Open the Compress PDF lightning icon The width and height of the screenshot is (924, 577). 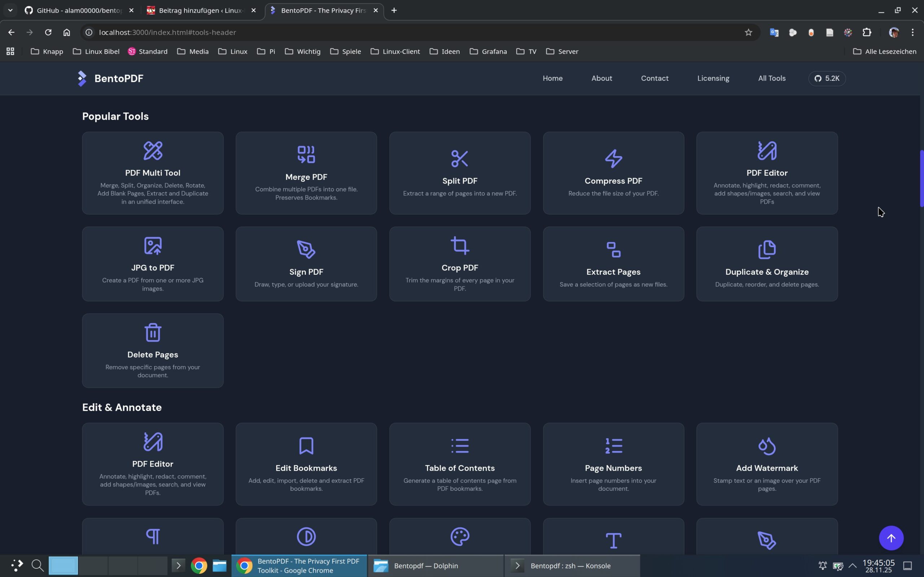pos(613,158)
